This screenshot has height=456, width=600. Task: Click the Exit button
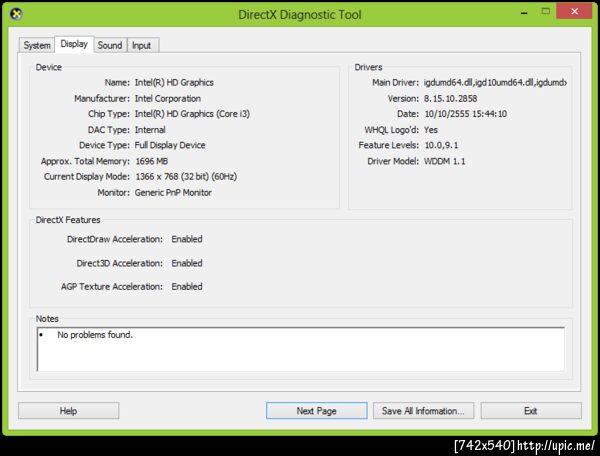click(x=531, y=411)
